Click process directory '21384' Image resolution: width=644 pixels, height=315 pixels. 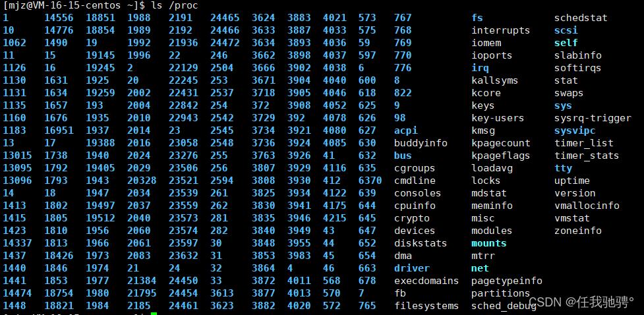coord(142,281)
